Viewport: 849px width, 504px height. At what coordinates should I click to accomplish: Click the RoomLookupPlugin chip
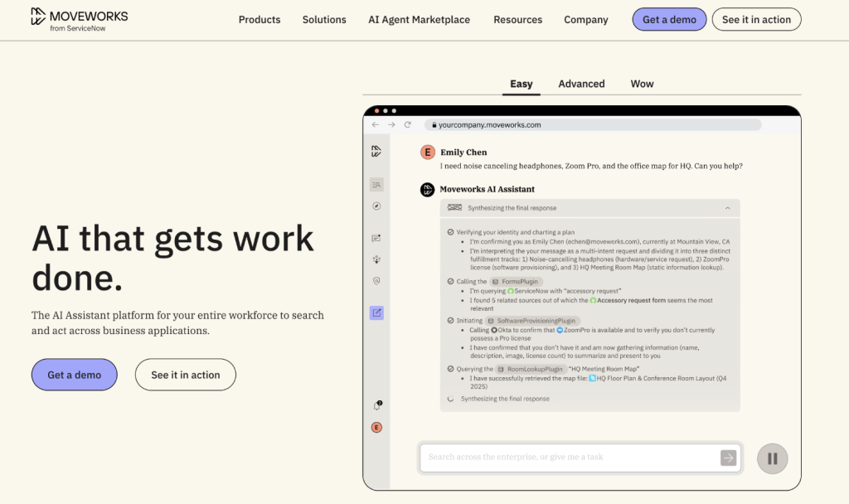(531, 369)
